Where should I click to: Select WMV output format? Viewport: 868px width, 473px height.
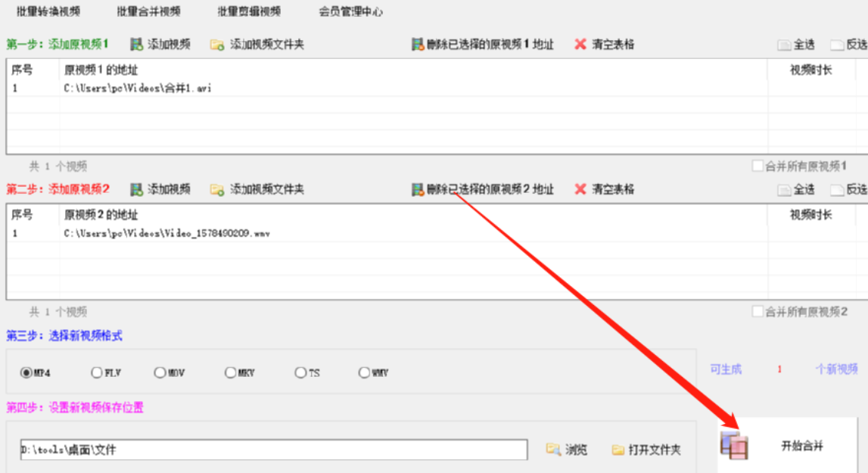[364, 373]
